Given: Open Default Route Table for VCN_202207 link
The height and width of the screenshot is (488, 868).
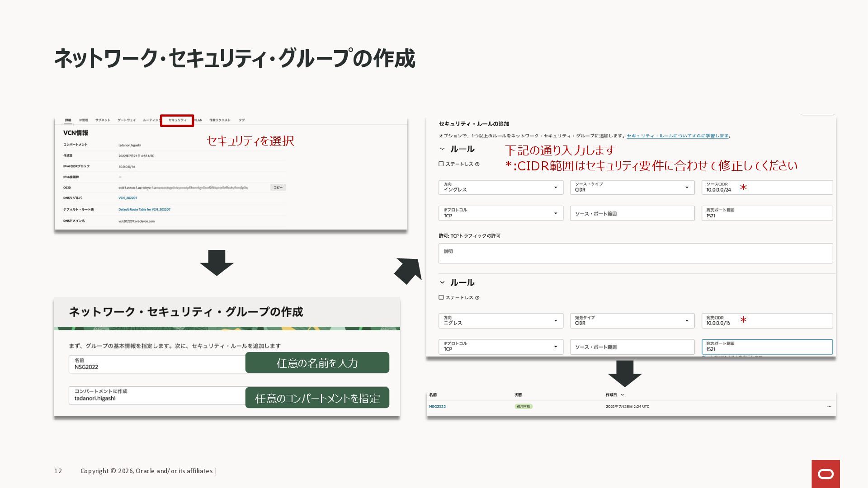Looking at the screenshot, I should 144,210.
